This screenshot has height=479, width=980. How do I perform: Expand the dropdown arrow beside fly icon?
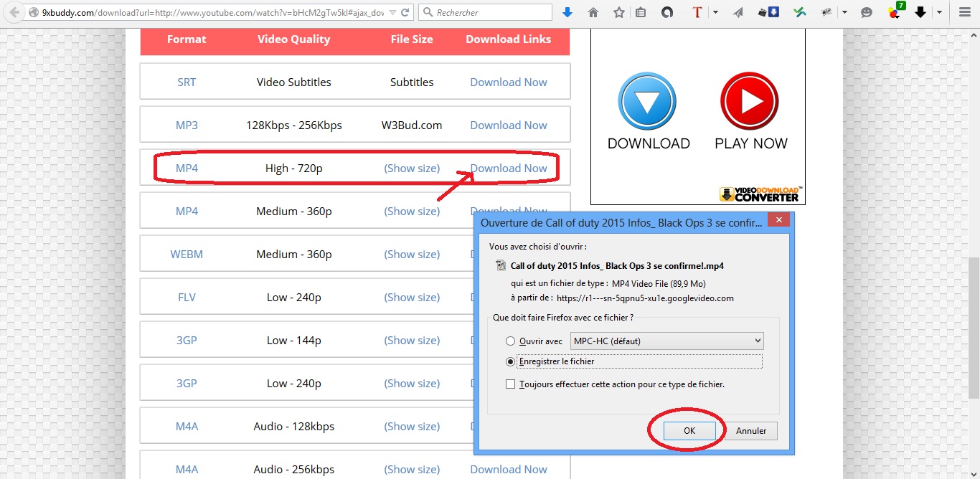pos(844,12)
